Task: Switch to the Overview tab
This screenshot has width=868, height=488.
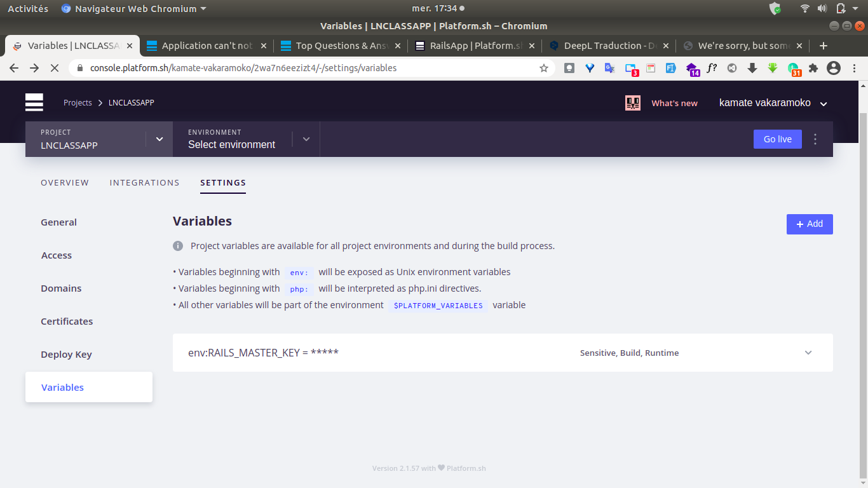Action: click(x=65, y=183)
